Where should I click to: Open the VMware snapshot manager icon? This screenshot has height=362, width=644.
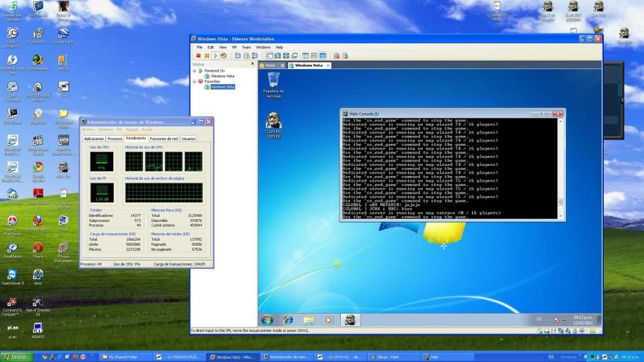click(255, 56)
